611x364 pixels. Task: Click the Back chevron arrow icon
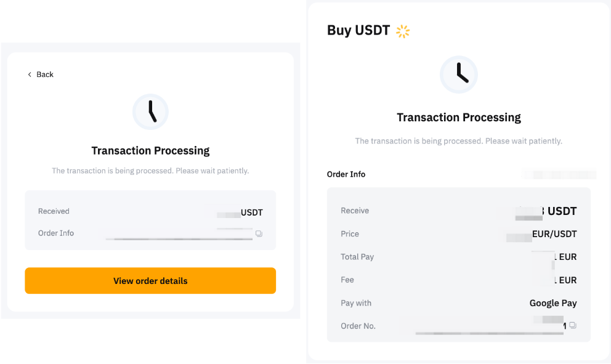pos(29,75)
